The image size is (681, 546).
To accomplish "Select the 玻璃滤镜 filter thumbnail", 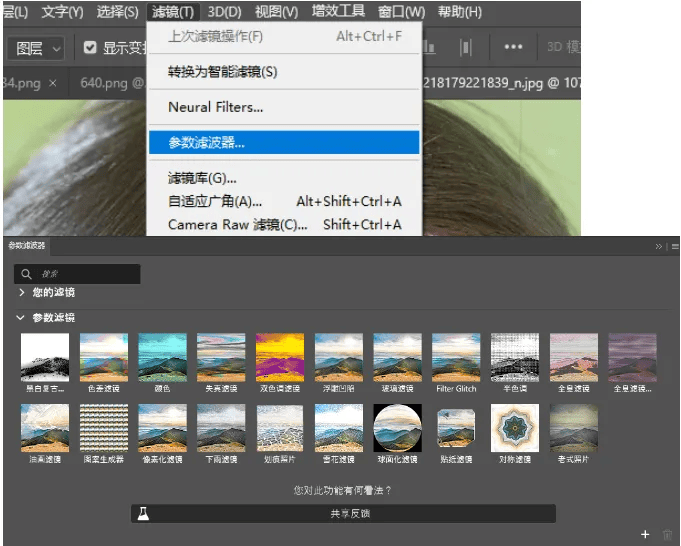I will 397,357.
